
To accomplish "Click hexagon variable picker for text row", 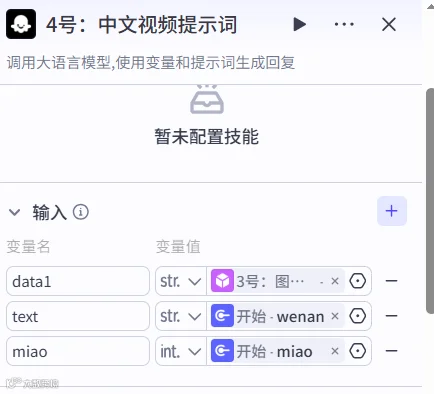I will click(x=358, y=316).
